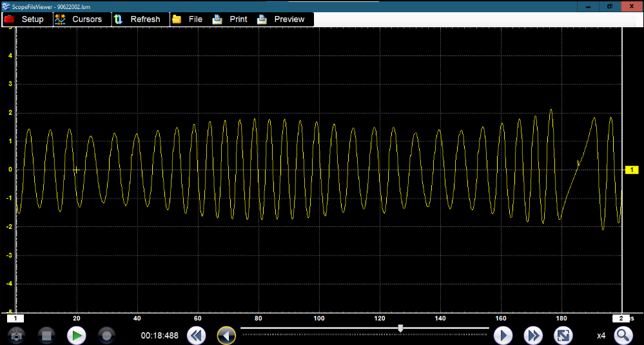The image size is (644, 345).
Task: Step back one frame
Action: point(226,335)
